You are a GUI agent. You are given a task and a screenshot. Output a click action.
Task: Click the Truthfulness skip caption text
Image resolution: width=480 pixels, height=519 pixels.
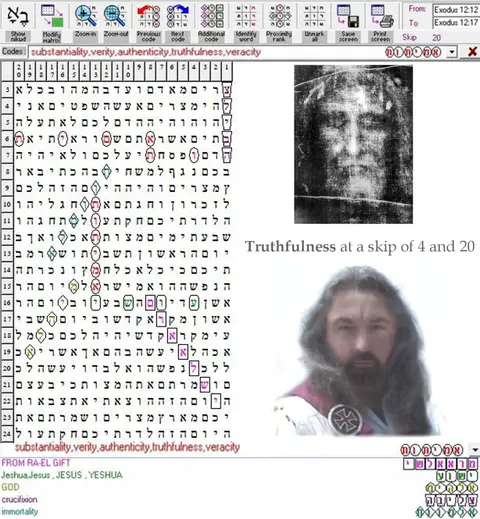(360, 247)
